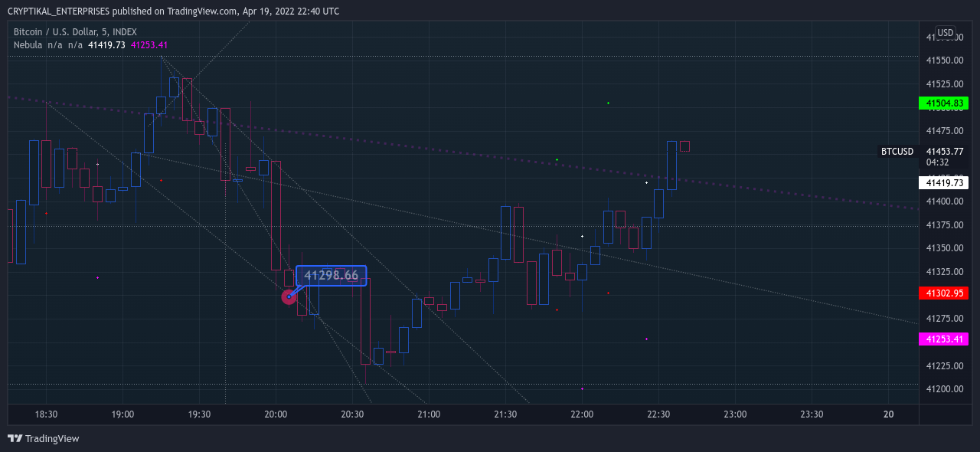980x452 pixels.
Task: Click the 22:00 time axis label
Action: pyautogui.click(x=582, y=414)
